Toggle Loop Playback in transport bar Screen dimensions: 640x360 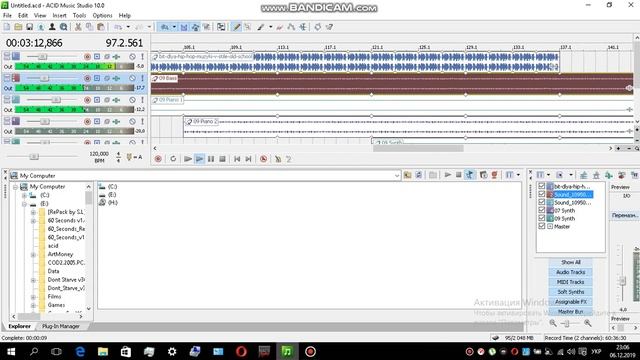(x=173, y=159)
